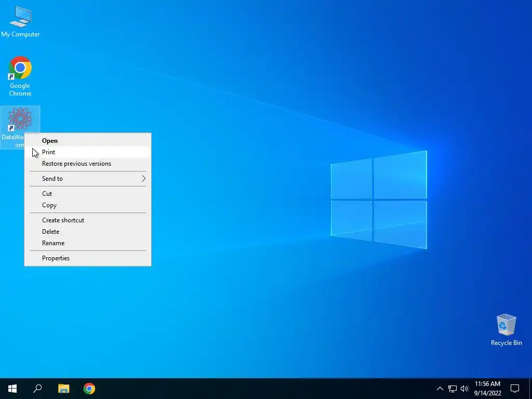
Task: Open taskbar search magnifier
Action: click(x=37, y=389)
